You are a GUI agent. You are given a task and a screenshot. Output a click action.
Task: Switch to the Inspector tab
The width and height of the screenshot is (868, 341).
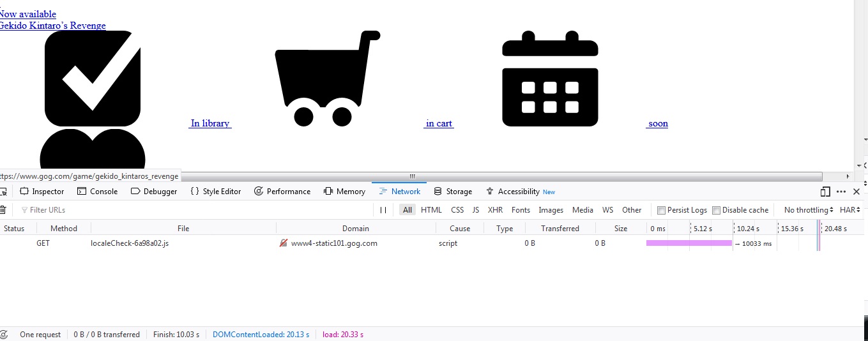[42, 192]
